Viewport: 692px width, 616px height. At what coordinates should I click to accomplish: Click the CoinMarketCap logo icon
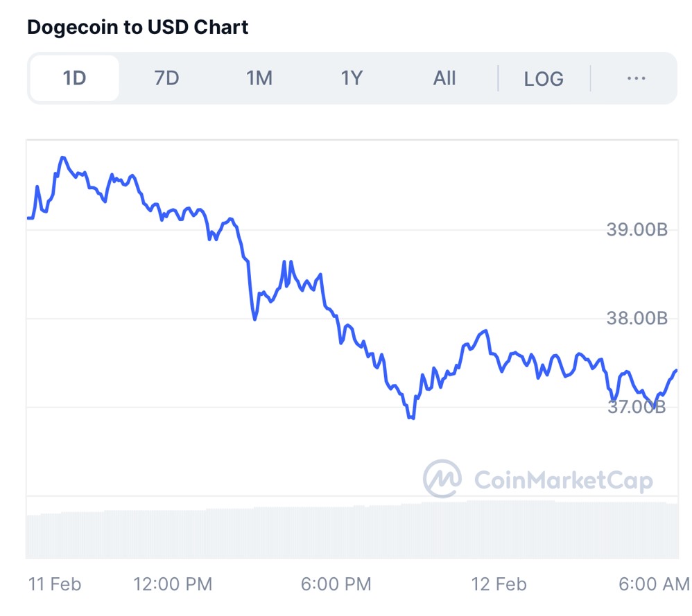pyautogui.click(x=442, y=478)
